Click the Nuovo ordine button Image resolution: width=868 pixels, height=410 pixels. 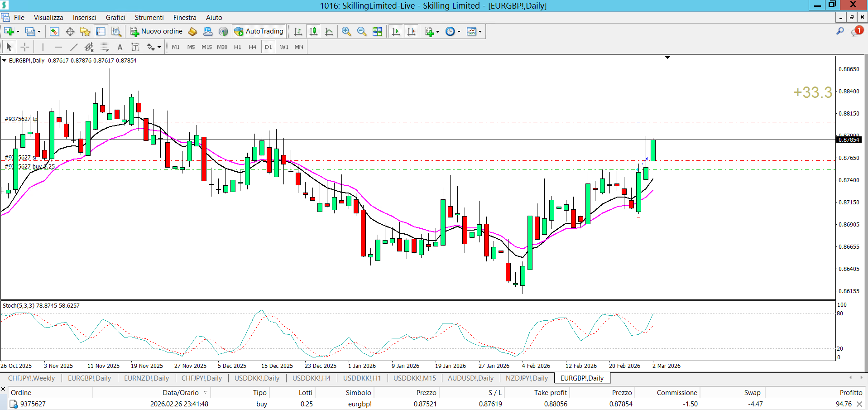(156, 31)
